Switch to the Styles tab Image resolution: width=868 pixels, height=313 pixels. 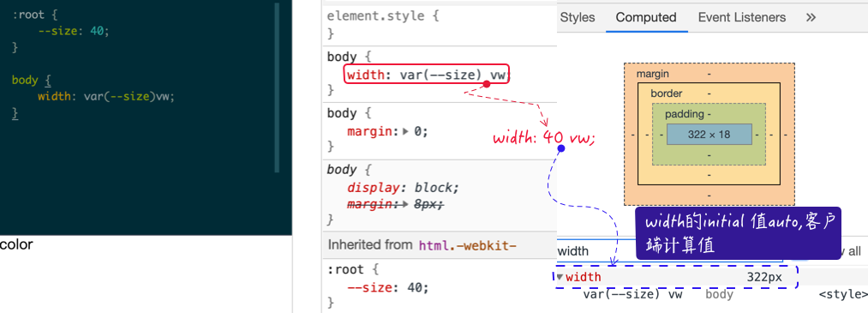pos(578,17)
